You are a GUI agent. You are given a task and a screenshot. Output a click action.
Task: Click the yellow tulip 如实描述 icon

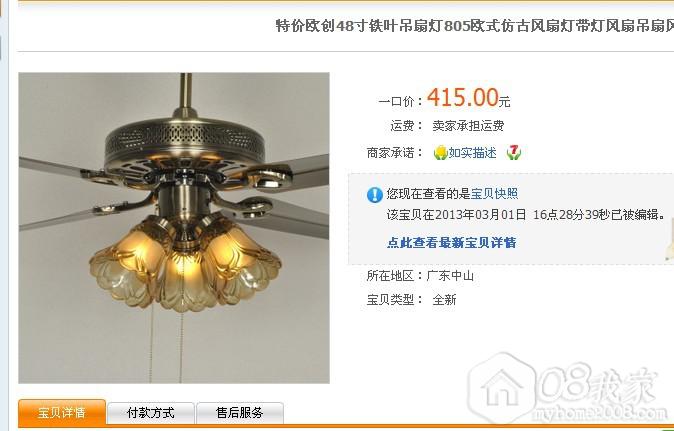[x=441, y=153]
